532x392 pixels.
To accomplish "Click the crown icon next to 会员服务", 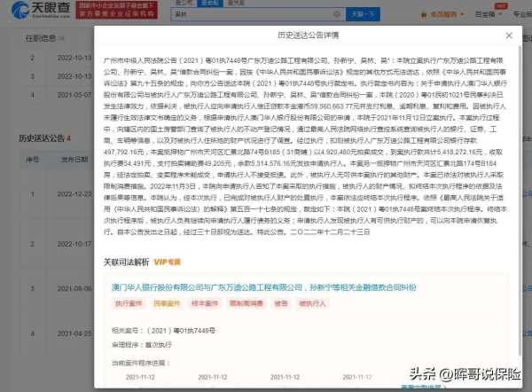I will point(424,14).
